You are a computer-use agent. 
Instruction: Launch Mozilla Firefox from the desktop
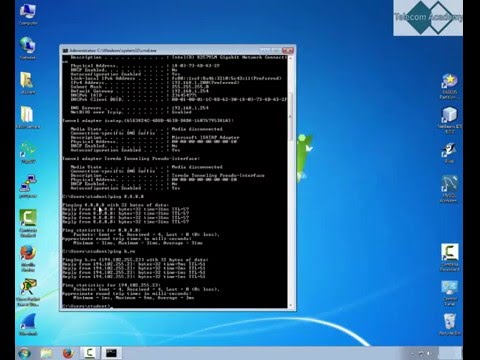tap(28, 258)
